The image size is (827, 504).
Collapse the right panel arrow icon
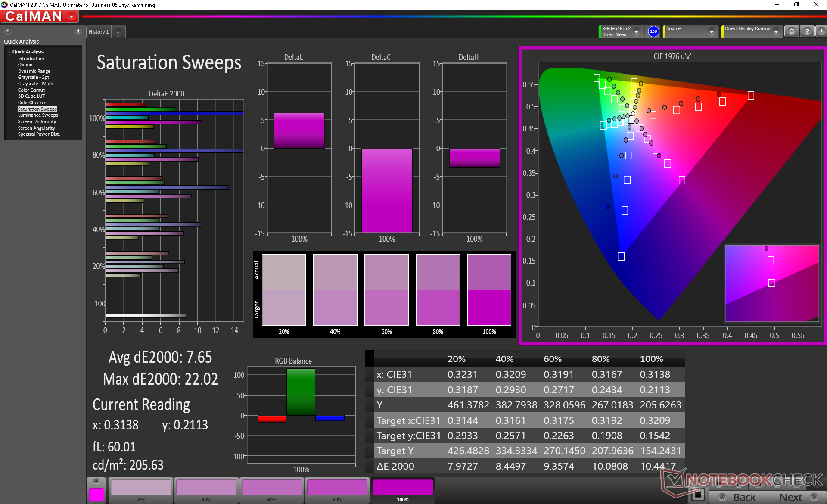[x=821, y=31]
